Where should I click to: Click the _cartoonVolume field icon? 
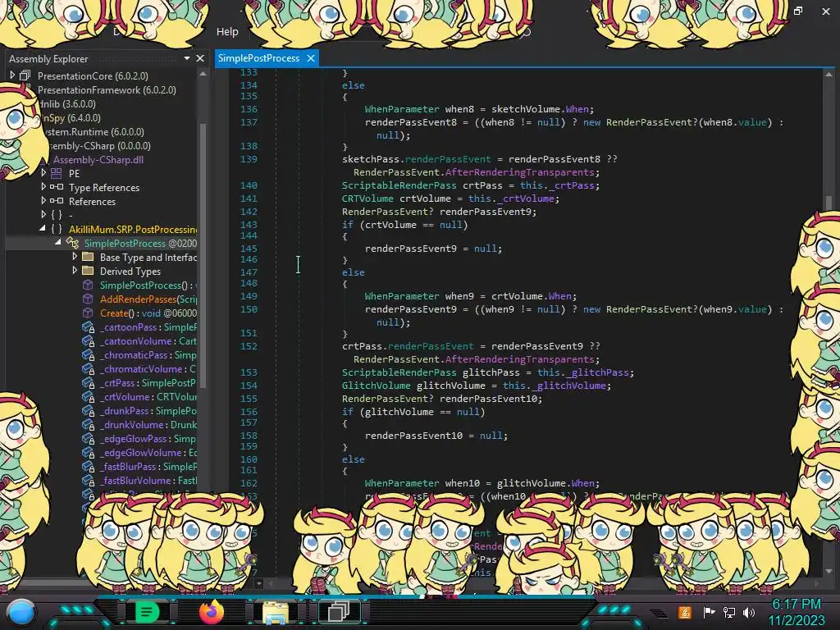click(89, 340)
